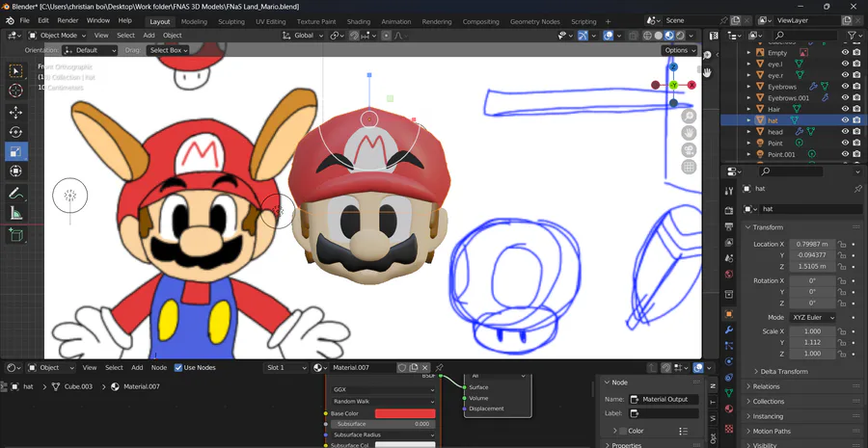This screenshot has height=448, width=868.
Task: Toggle fake user shield for Material.007
Action: click(402, 367)
